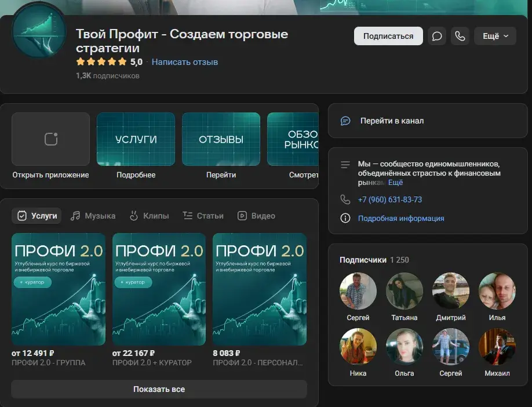Click the name Михаил under avatar
The height and width of the screenshot is (407, 532).
point(497,373)
